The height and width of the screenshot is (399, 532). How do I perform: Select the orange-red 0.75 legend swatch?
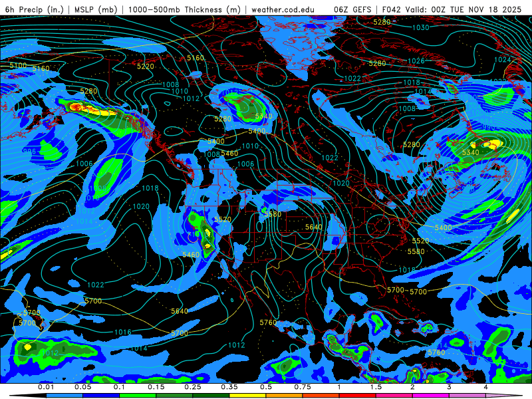pos(321,396)
